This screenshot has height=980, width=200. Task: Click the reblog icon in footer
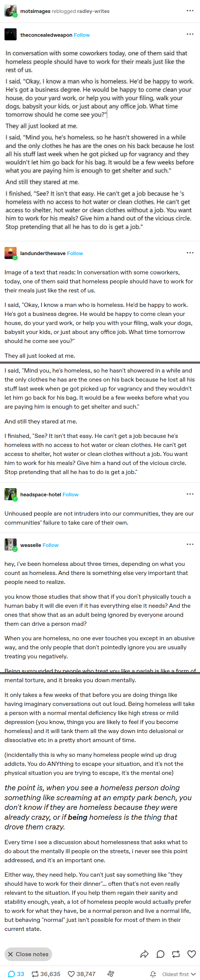click(176, 954)
